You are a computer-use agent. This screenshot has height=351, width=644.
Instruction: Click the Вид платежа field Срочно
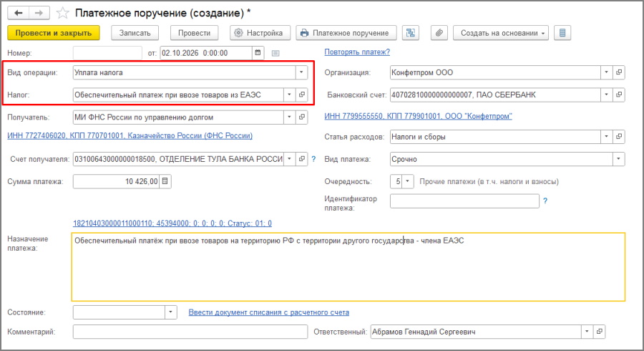(502, 159)
